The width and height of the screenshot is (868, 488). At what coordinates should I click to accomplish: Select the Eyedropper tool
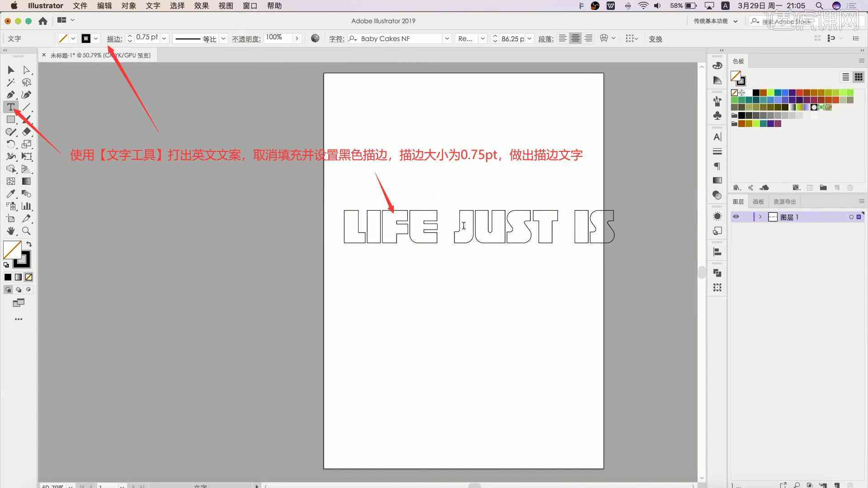[x=11, y=194]
